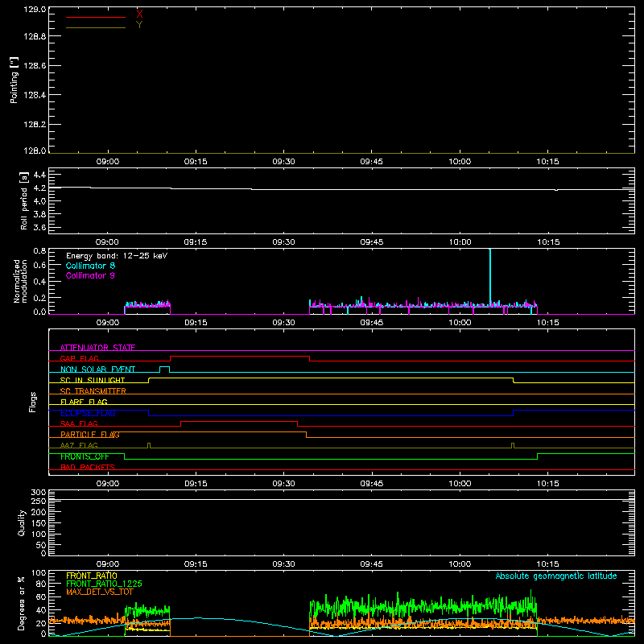Viewport: 644px width, 644px height.
Task: Click the raised red SAA_FLAG segment
Action: coord(239,421)
